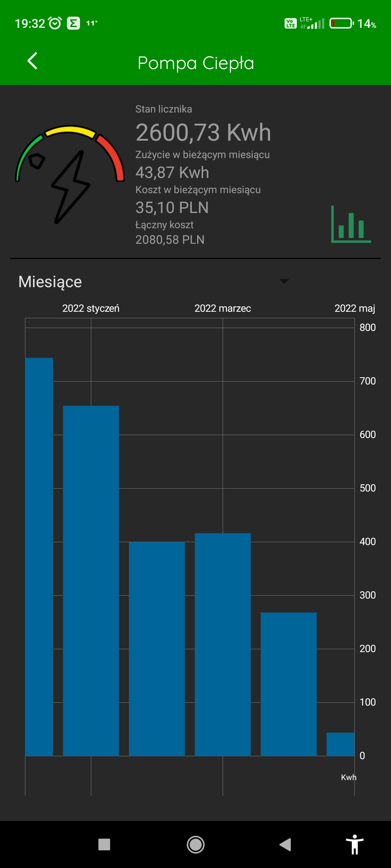Expand the Miesiące dropdown arrow
Viewport: 391px width, 868px height.
click(x=284, y=281)
